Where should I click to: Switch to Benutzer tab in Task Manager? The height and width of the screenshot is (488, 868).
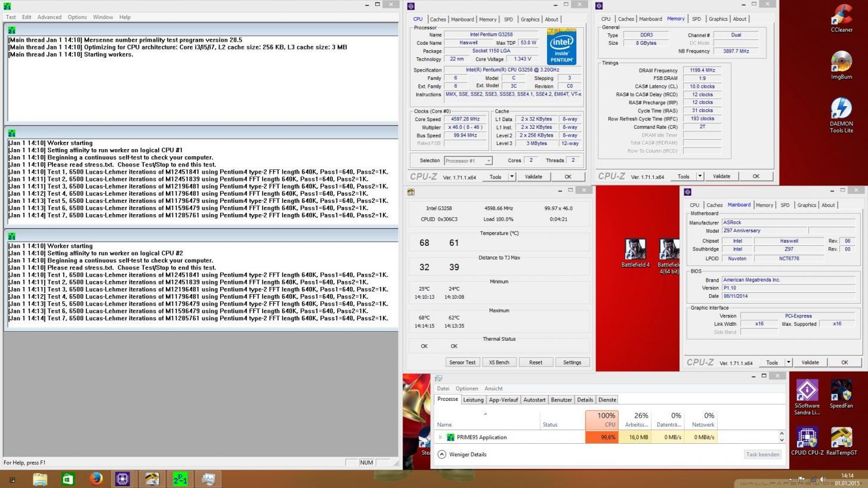point(561,400)
